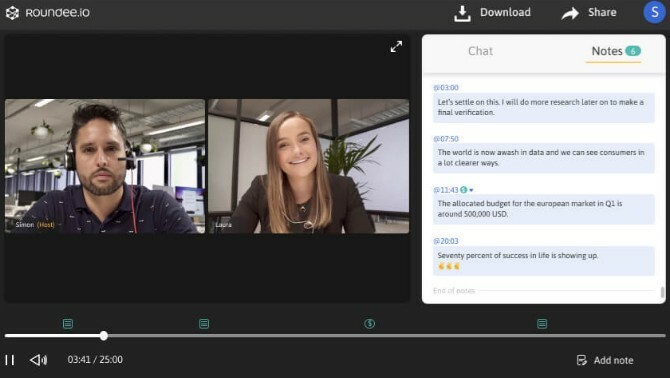The width and height of the screenshot is (670, 378).
Task: Open dropdown arrow beside the 11:43 note
Action: [x=471, y=190]
